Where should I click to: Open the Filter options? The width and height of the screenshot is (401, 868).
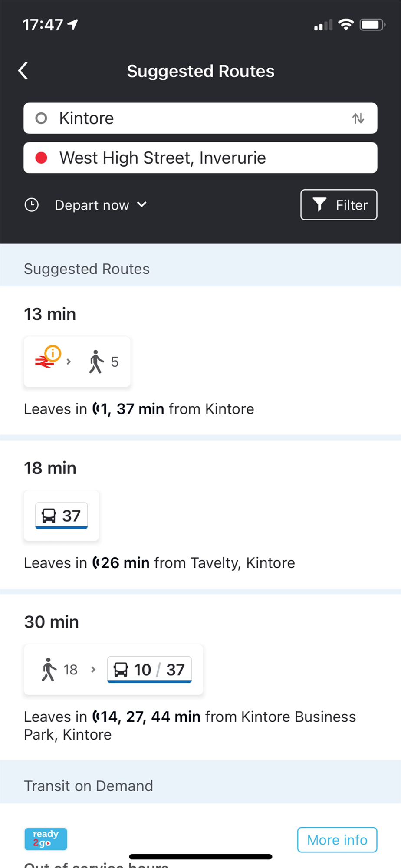pyautogui.click(x=339, y=205)
